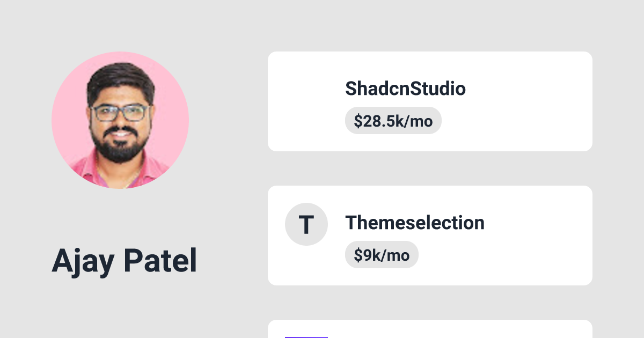Click the glasses in the profile photo
Image resolution: width=644 pixels, height=338 pixels.
(x=119, y=113)
